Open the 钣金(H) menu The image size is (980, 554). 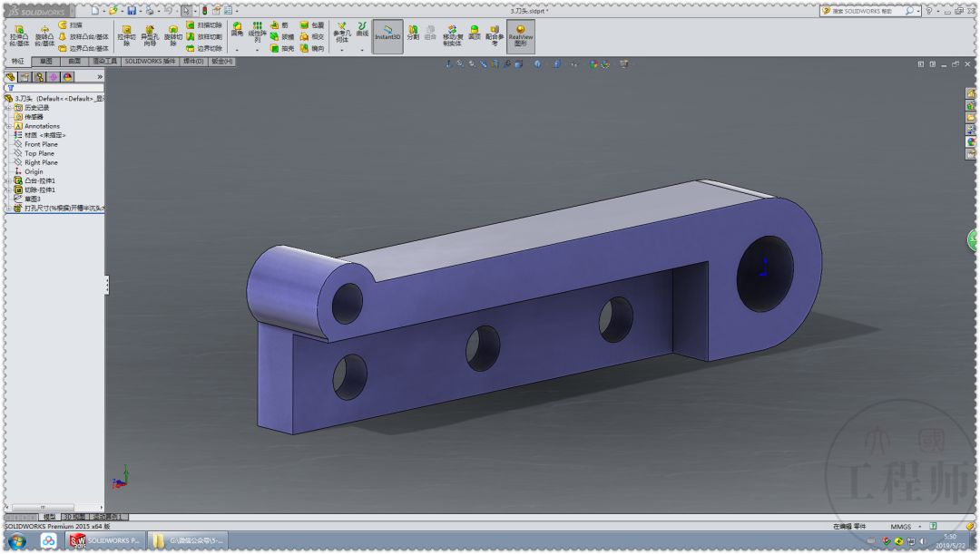pyautogui.click(x=220, y=60)
